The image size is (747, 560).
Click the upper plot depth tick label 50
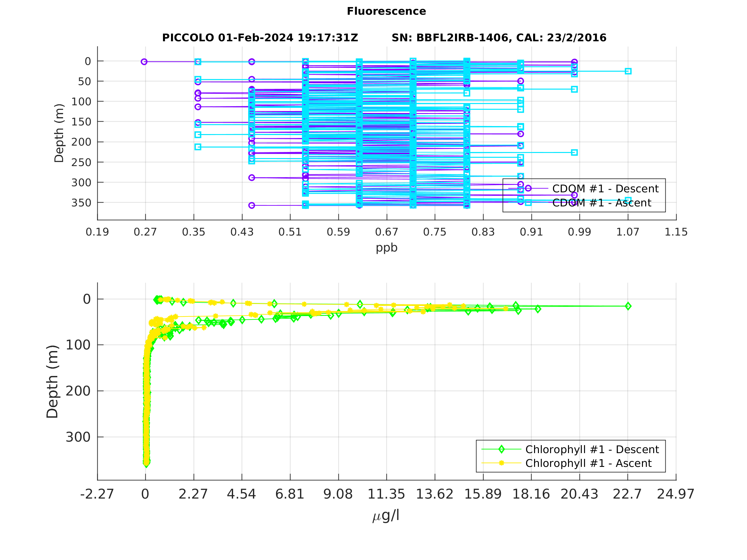(x=85, y=82)
